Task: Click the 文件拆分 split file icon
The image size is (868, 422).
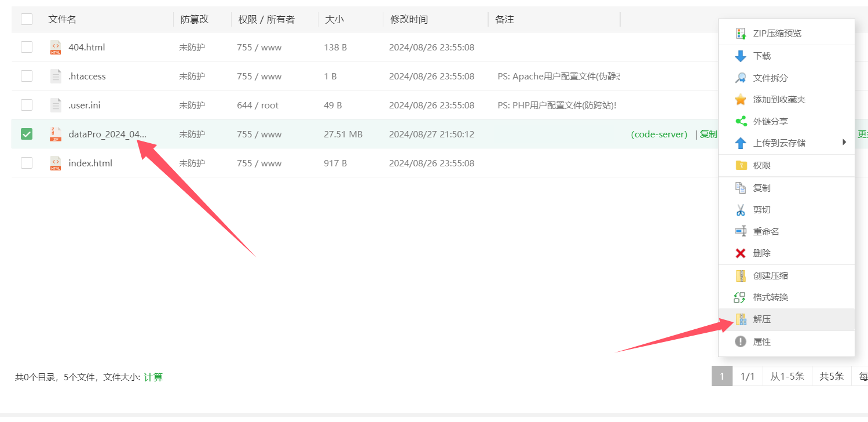Action: coord(741,78)
